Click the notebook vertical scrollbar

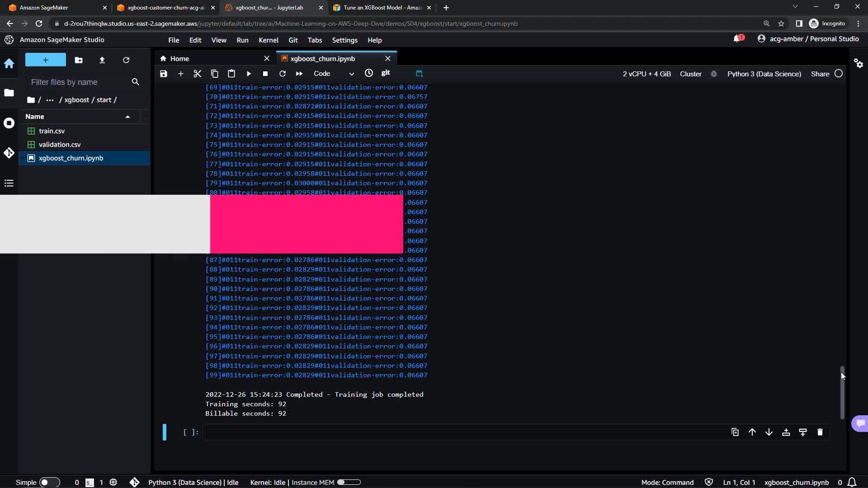pyautogui.click(x=842, y=392)
